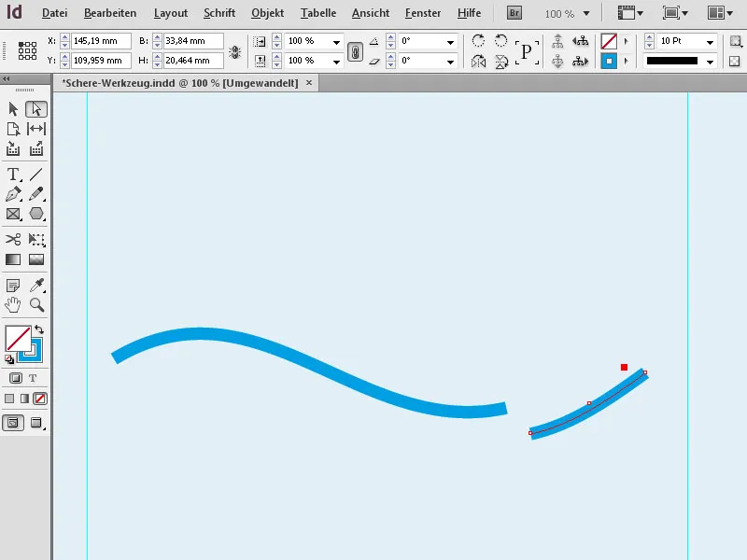This screenshot has height=560, width=747.
Task: Open the rotation angle dropdown
Action: click(x=450, y=42)
